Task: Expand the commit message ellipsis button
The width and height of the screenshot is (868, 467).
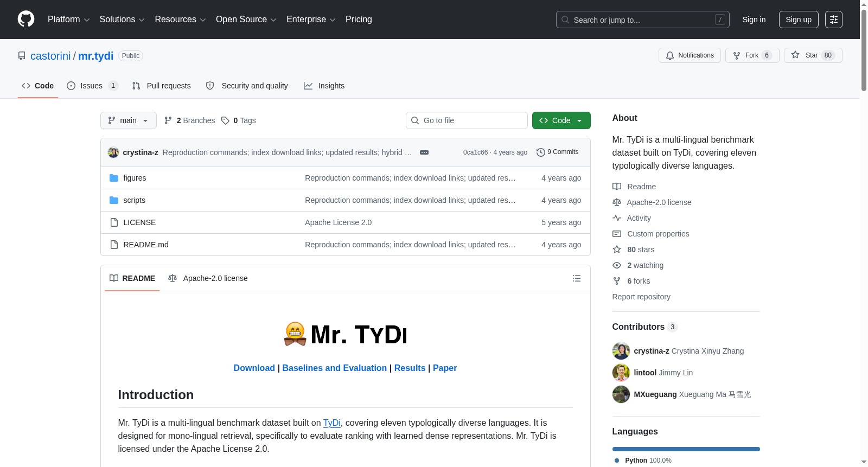Action: click(424, 152)
